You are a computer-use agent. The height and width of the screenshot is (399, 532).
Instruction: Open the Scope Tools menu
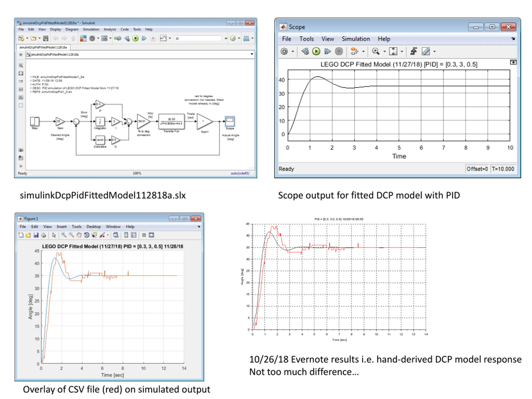pos(306,39)
